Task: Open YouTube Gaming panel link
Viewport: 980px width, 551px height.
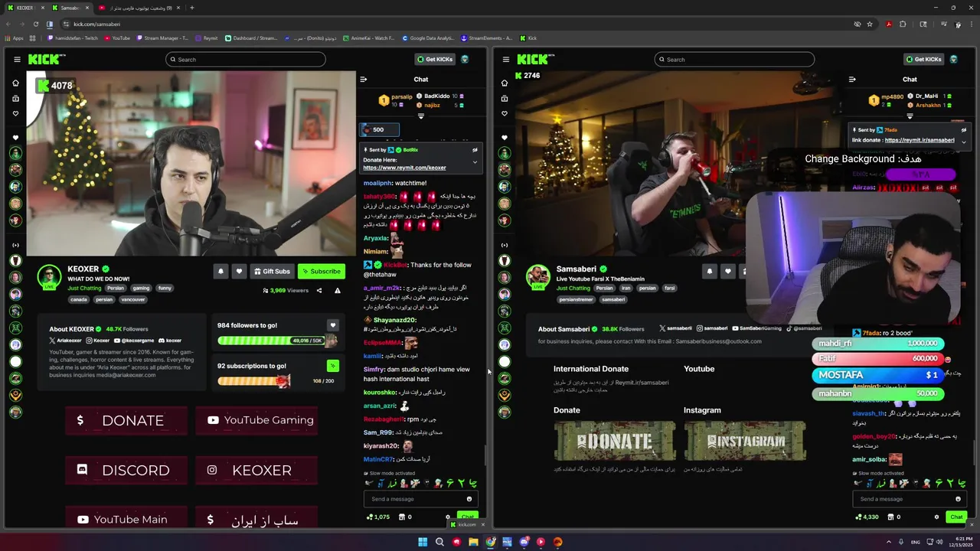Action: [x=256, y=420]
